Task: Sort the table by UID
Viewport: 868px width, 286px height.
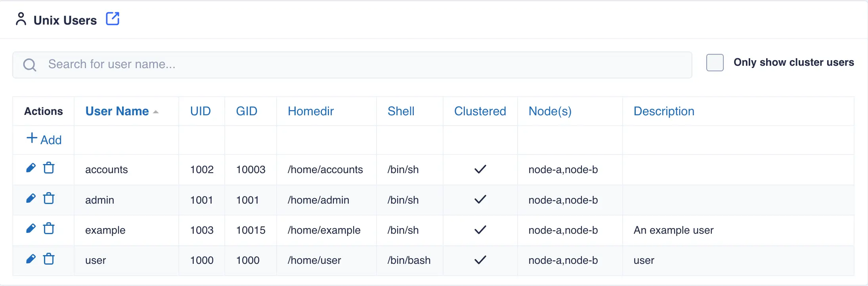Action: coord(201,111)
